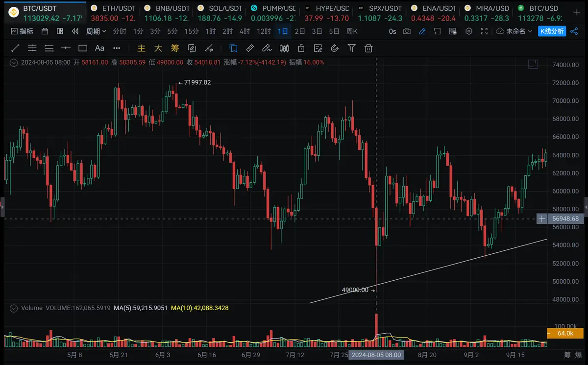Click the 0s countdown indicator
Image resolution: width=588 pixels, height=365 pixels.
coord(392,31)
